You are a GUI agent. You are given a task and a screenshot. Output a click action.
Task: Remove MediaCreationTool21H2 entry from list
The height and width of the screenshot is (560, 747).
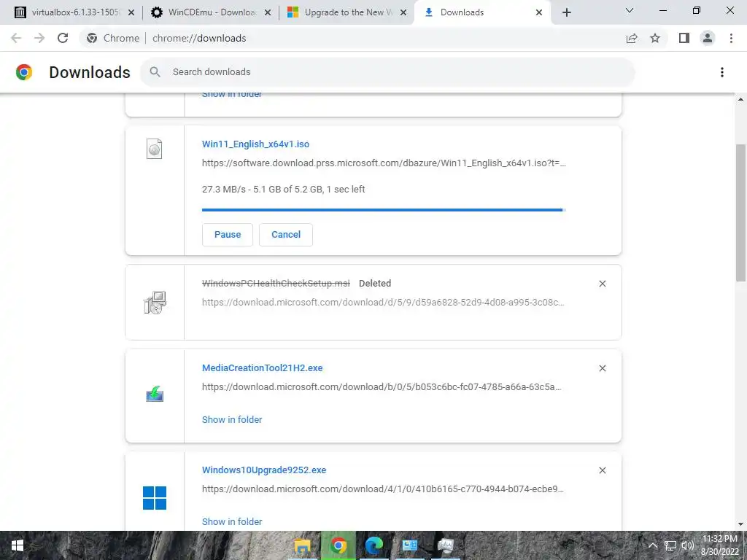coord(602,368)
